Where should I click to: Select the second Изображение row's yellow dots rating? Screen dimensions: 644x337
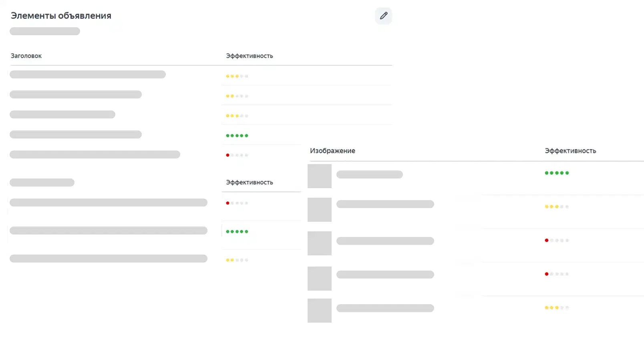557,207
